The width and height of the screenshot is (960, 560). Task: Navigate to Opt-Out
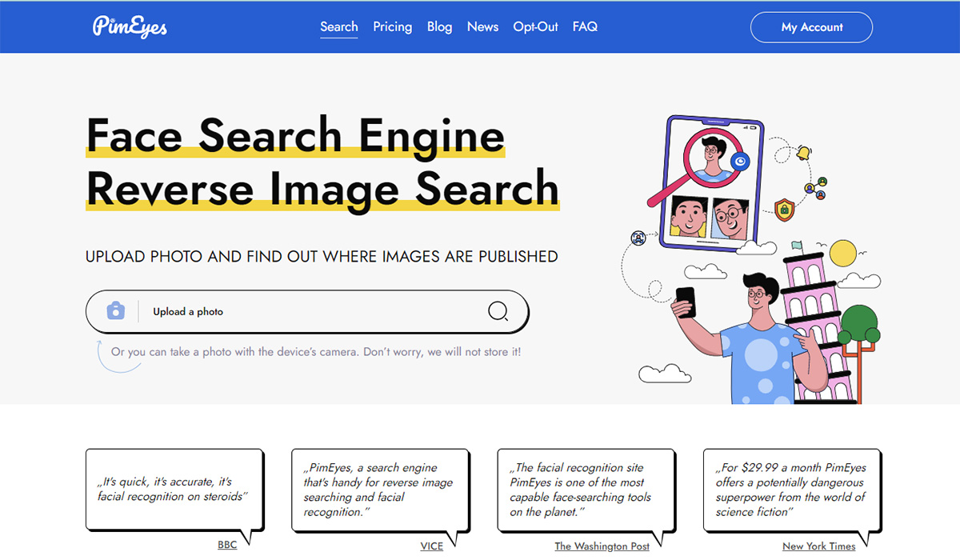(536, 26)
